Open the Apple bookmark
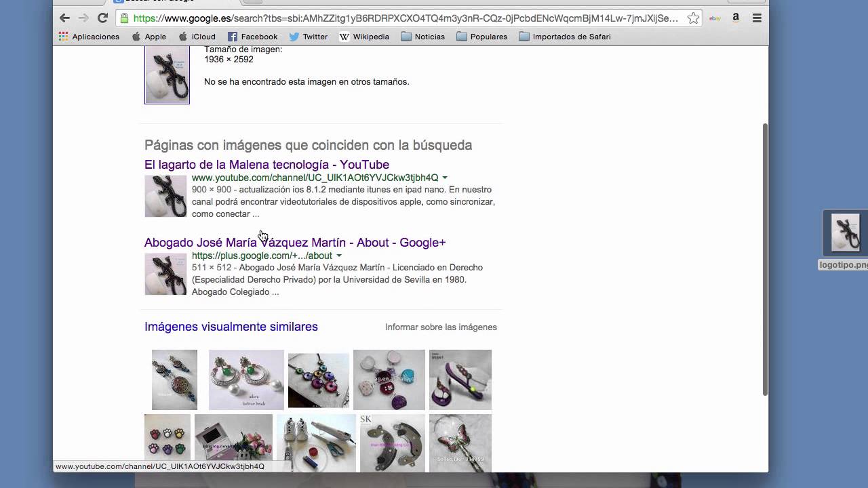 [149, 37]
